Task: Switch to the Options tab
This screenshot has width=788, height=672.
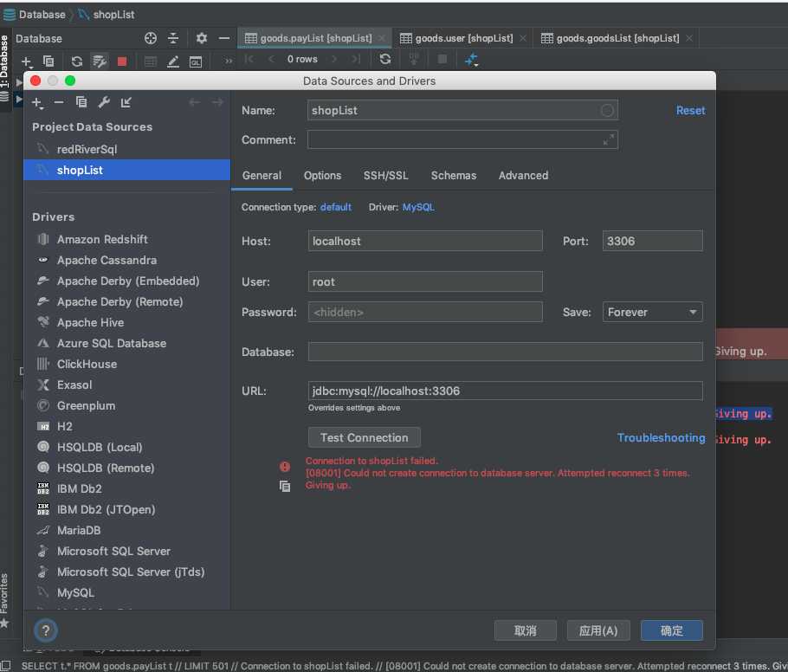Action: (x=322, y=176)
